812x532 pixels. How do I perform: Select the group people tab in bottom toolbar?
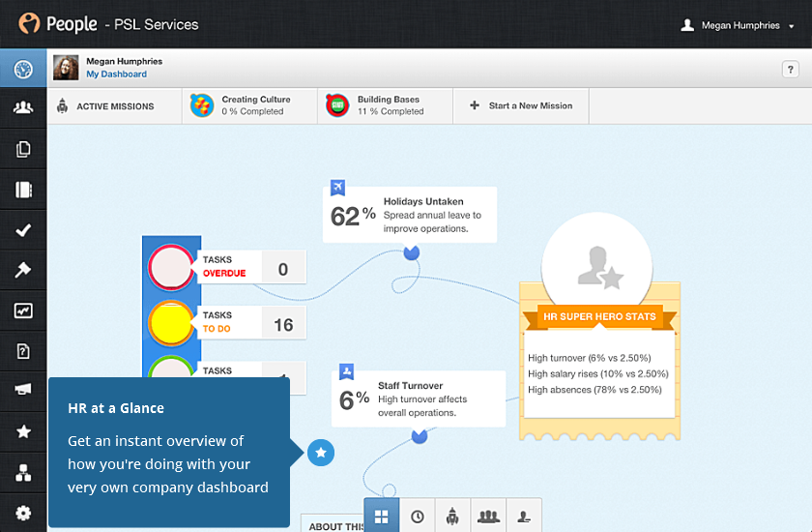[x=488, y=516]
